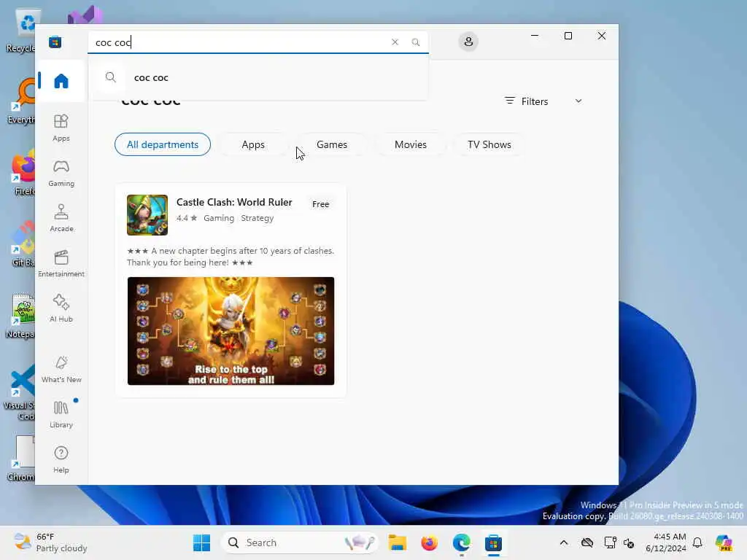This screenshot has width=747, height=560.
Task: Open the clock showing 4:45 AM
Action: click(666, 542)
